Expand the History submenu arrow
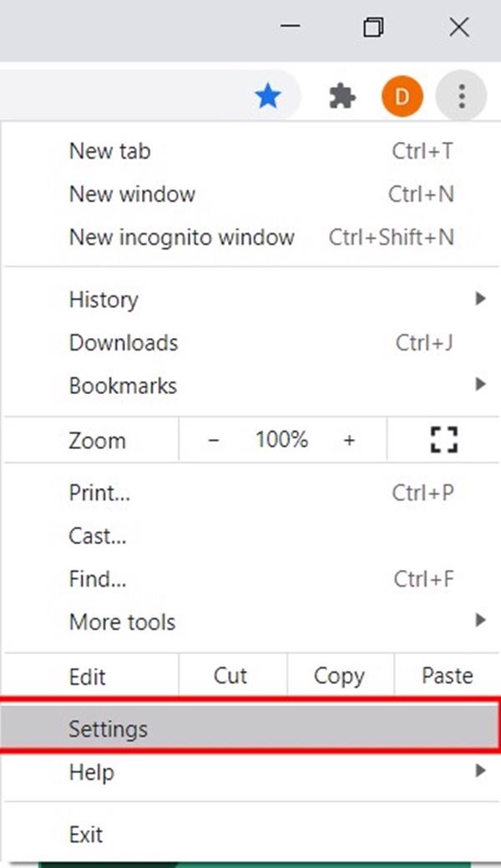The width and height of the screenshot is (501, 868). (480, 299)
